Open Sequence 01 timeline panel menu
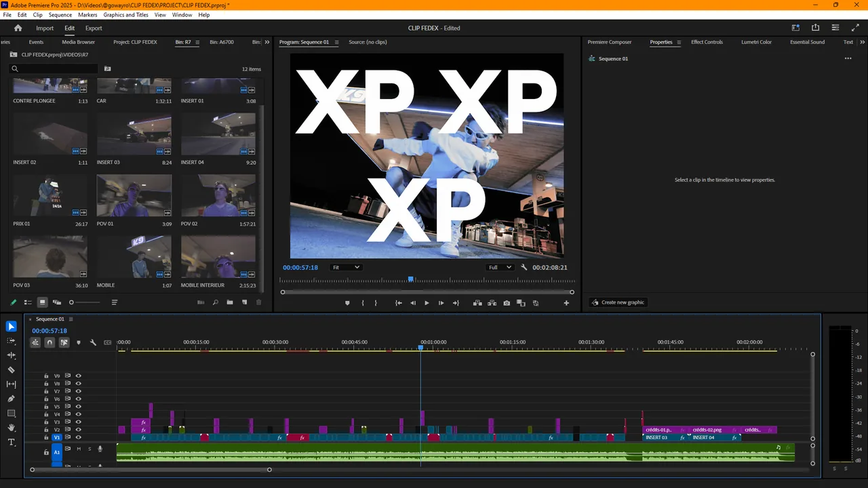868x488 pixels. [71, 319]
